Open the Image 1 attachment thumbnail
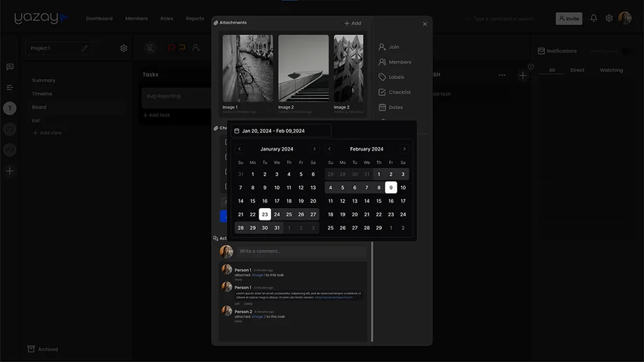The height and width of the screenshot is (362, 644). coord(248,69)
